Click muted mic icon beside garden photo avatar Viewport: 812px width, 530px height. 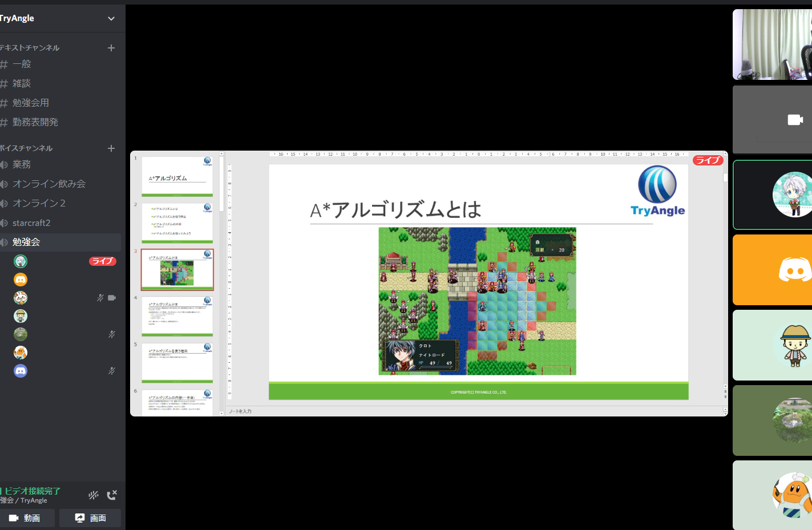click(112, 334)
